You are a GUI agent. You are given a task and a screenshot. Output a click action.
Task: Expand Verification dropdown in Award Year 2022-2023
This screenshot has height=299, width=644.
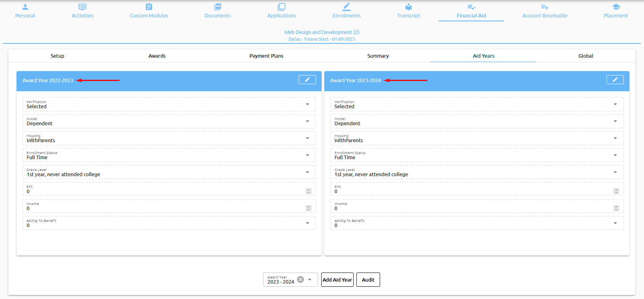[307, 104]
